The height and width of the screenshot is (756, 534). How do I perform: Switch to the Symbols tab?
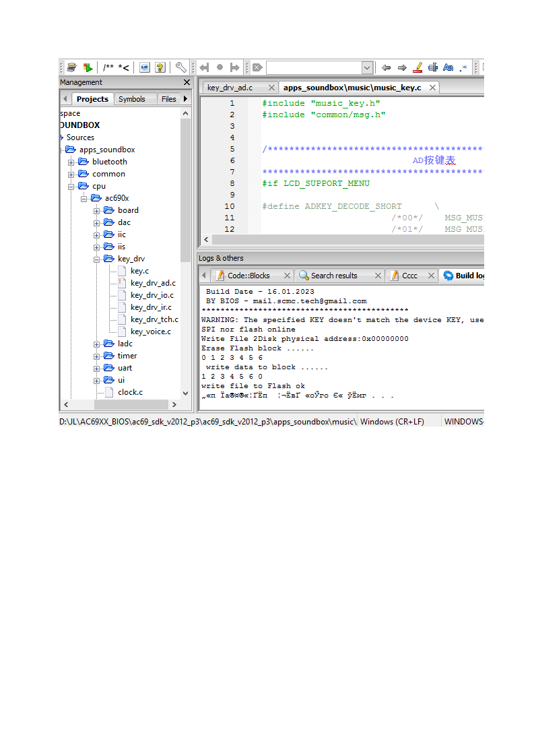click(131, 99)
